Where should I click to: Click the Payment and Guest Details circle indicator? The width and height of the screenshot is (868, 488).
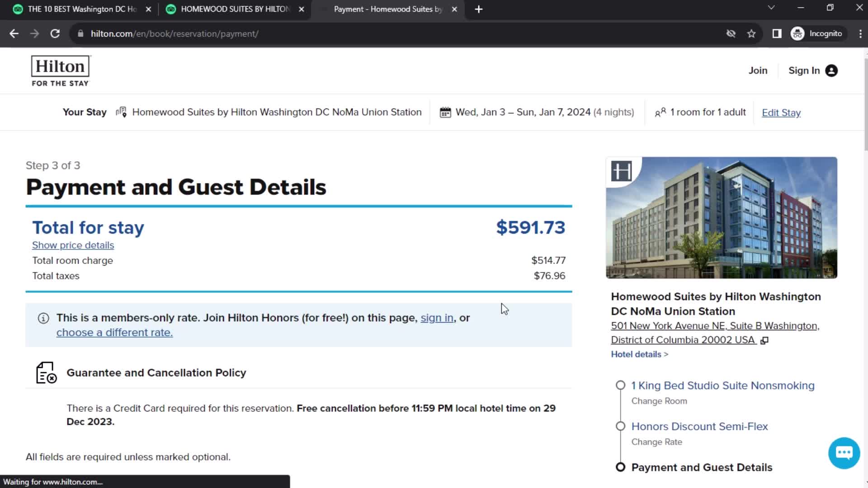621,467
